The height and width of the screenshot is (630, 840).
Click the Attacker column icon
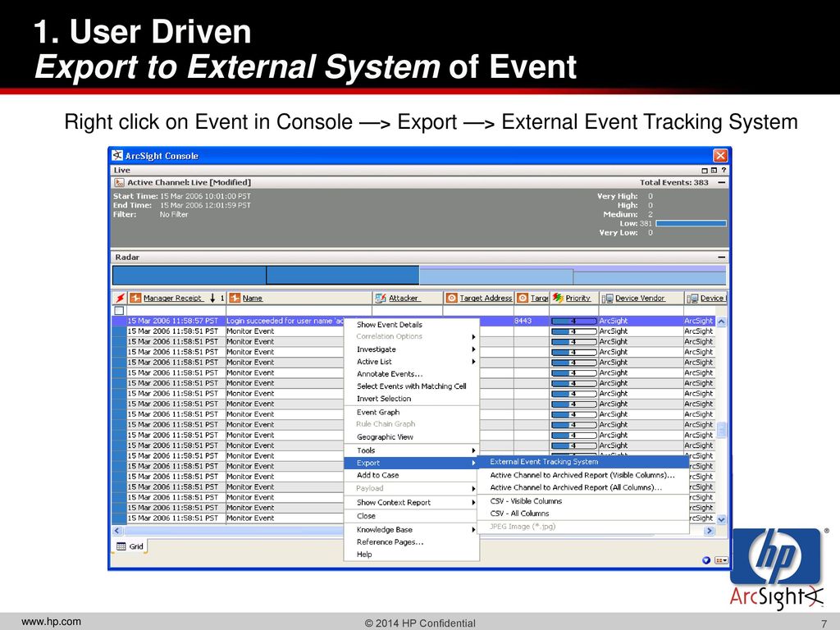point(381,298)
